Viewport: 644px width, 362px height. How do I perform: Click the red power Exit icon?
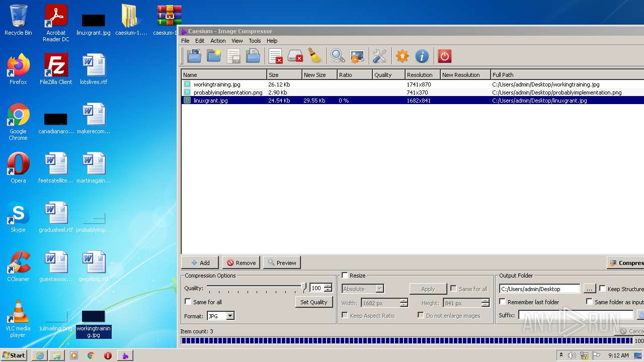(x=444, y=56)
